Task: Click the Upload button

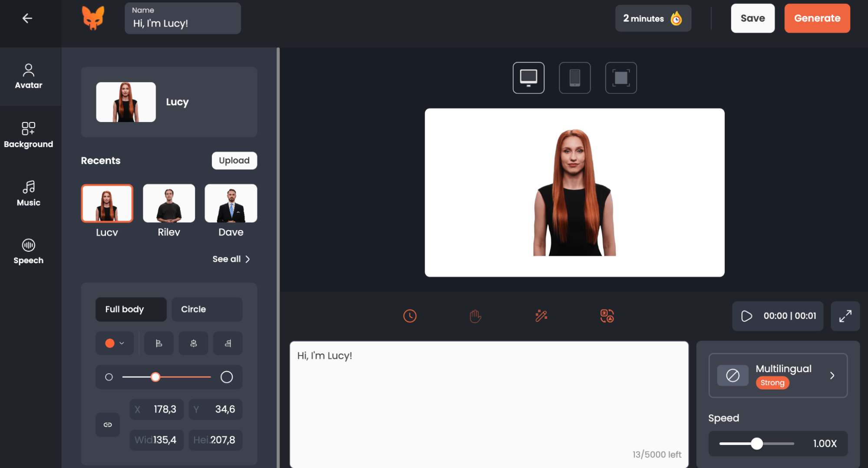Action: coord(234,161)
